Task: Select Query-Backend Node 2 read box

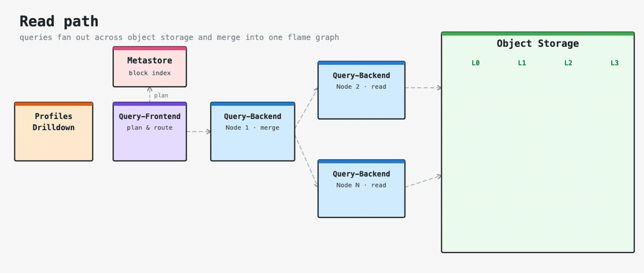Action: pyautogui.click(x=361, y=90)
